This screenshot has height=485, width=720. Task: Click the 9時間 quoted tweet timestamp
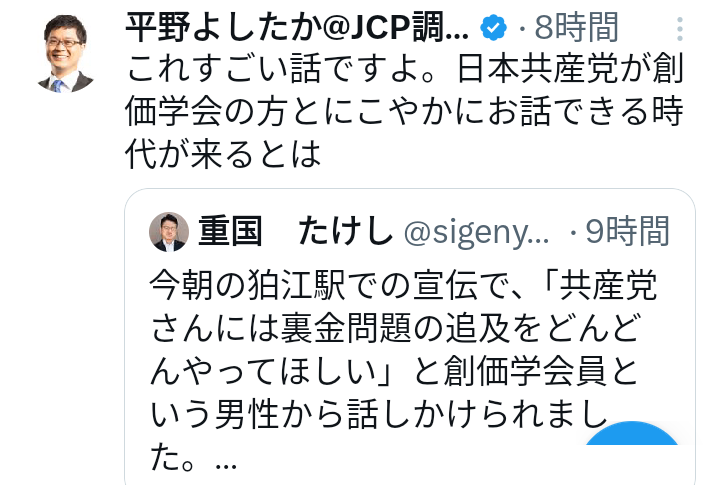point(628,232)
